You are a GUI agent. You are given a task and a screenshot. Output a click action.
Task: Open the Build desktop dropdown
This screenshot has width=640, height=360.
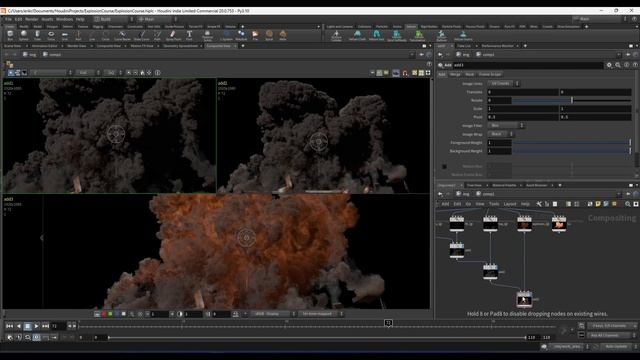pos(114,19)
